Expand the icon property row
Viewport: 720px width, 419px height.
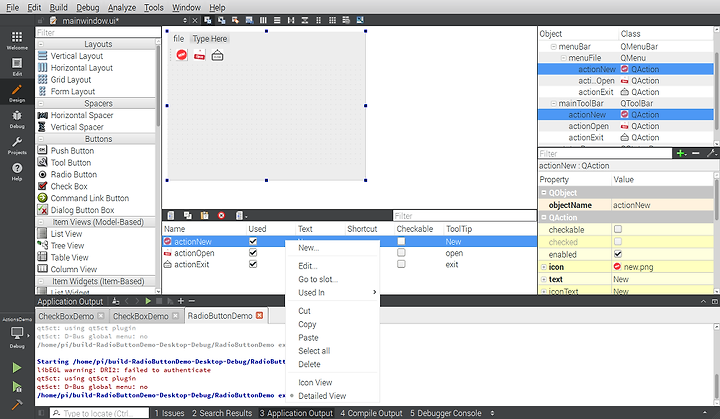[x=544, y=267]
